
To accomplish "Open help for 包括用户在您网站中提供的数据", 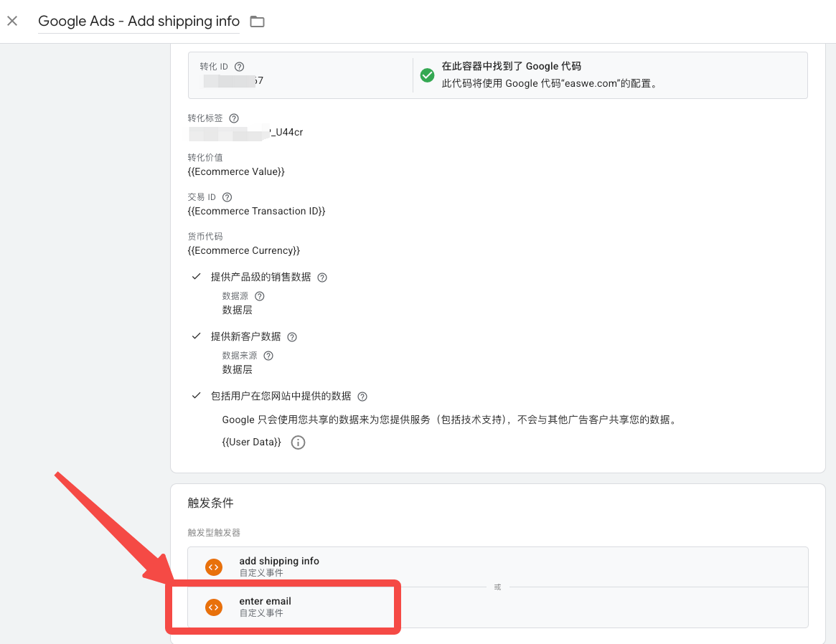I will (x=362, y=397).
